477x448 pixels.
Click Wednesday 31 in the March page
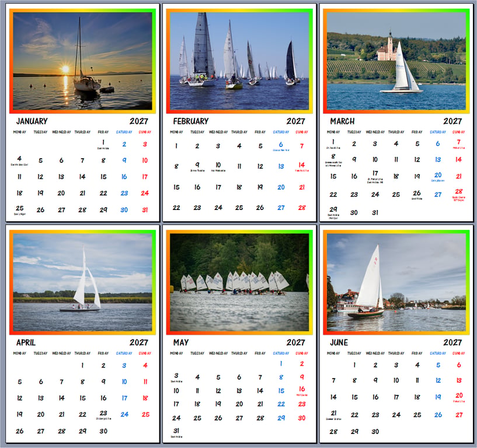[x=375, y=212]
